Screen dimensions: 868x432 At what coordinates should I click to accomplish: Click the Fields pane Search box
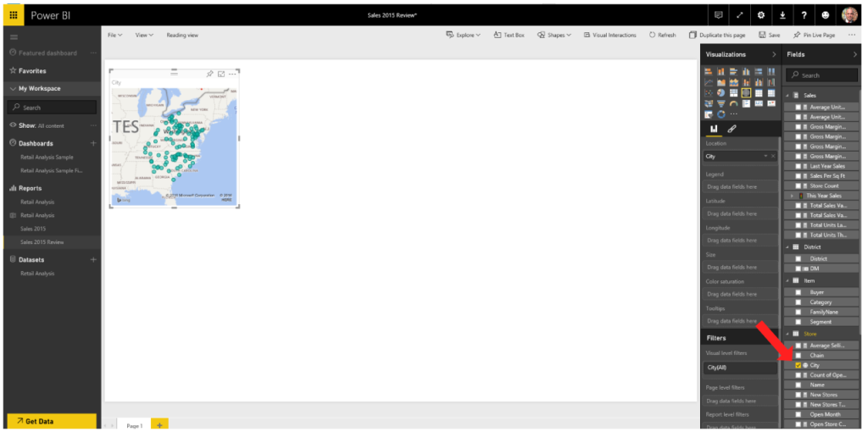point(822,75)
